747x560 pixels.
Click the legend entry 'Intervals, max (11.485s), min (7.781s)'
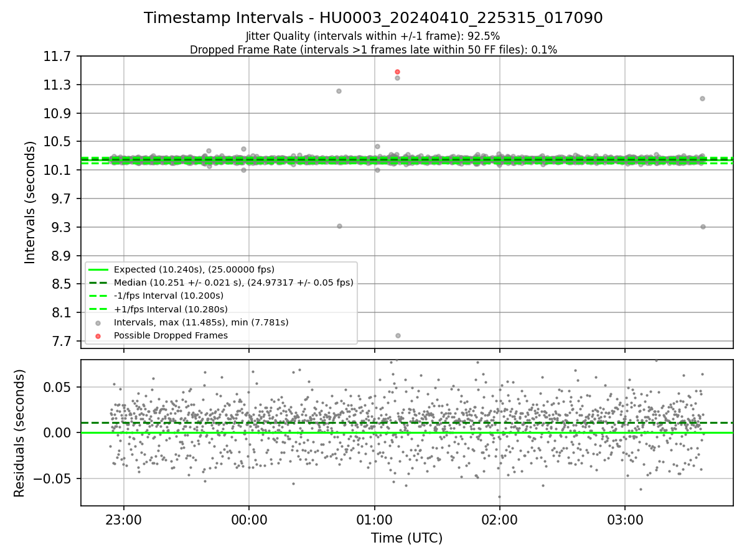click(x=201, y=322)
